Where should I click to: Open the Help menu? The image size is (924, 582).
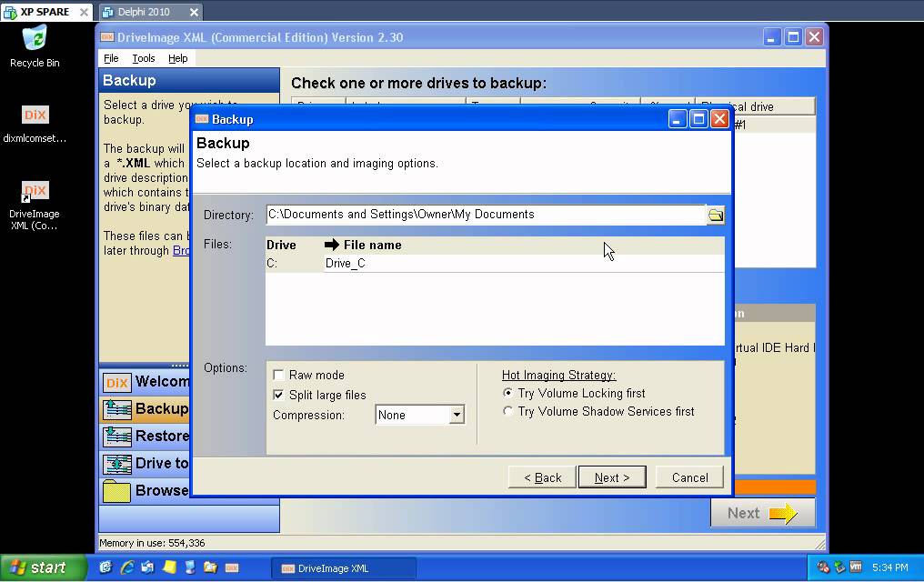tap(177, 58)
